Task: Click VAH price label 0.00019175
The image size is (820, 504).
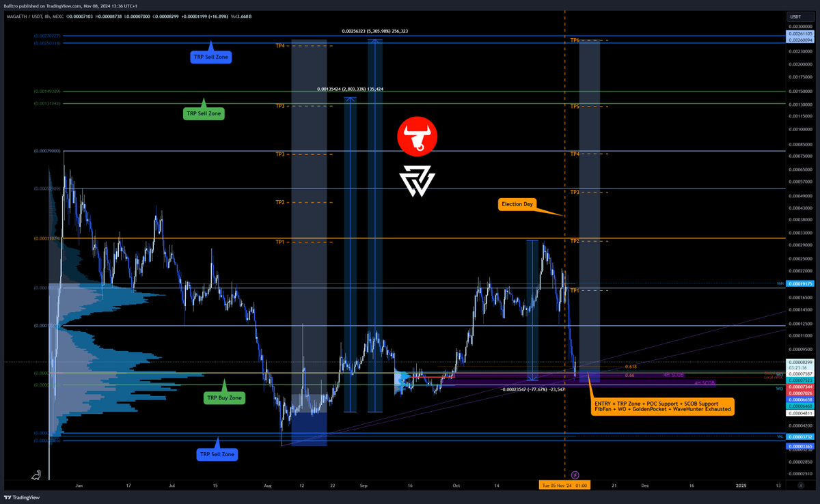Action: tap(799, 283)
